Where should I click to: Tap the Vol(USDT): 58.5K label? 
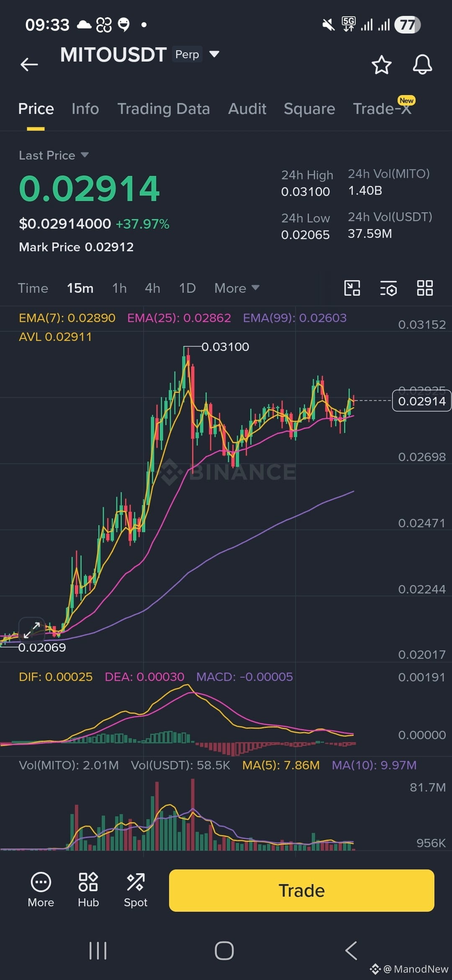tap(181, 765)
